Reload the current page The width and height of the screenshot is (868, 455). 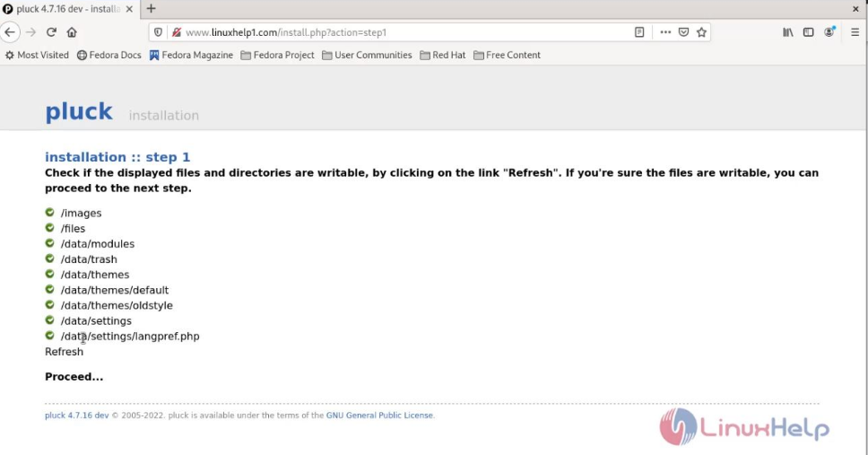(x=51, y=32)
